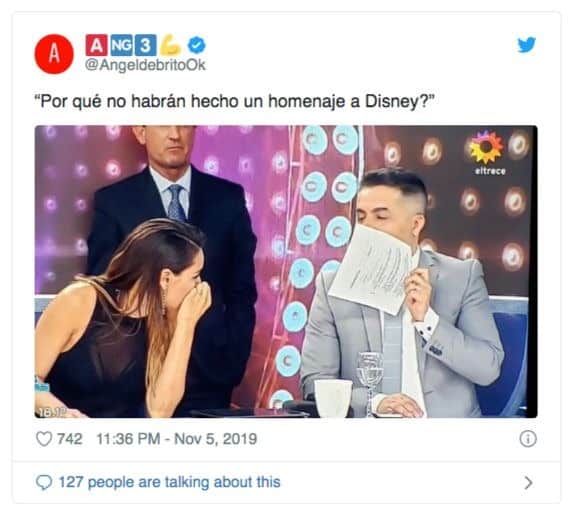Click the paper sheet held in photo
The image size is (577, 513).
[370, 269]
